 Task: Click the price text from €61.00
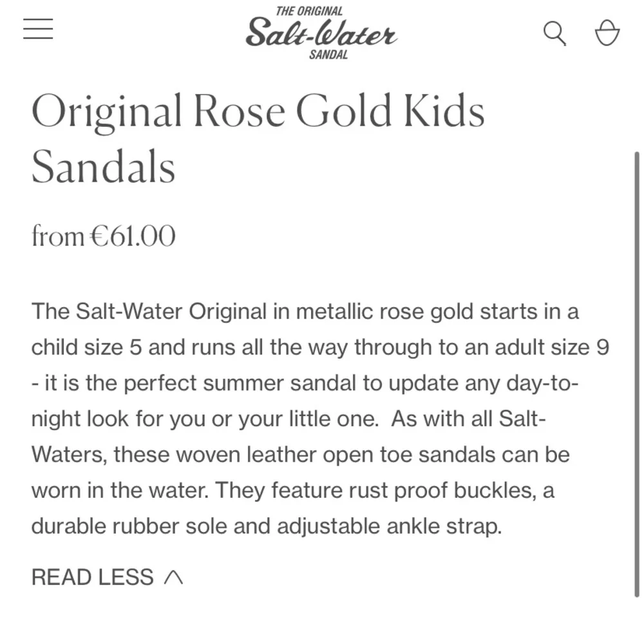pos(104,236)
